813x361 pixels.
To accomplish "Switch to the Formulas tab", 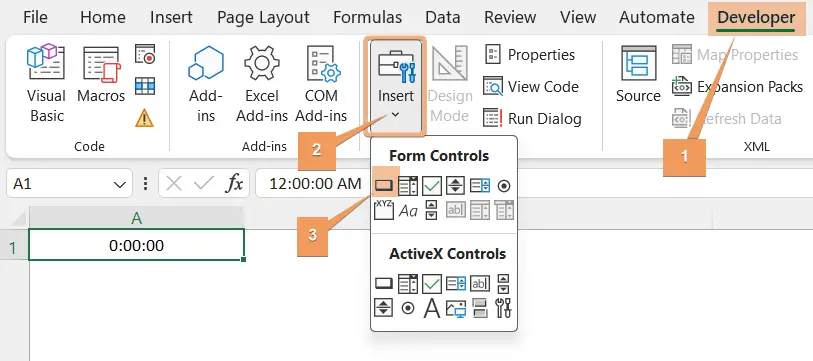I will (367, 17).
